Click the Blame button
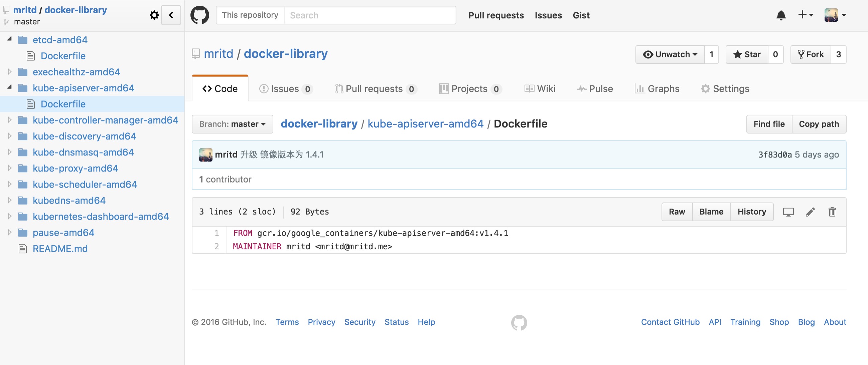This screenshot has height=365, width=868. point(711,212)
